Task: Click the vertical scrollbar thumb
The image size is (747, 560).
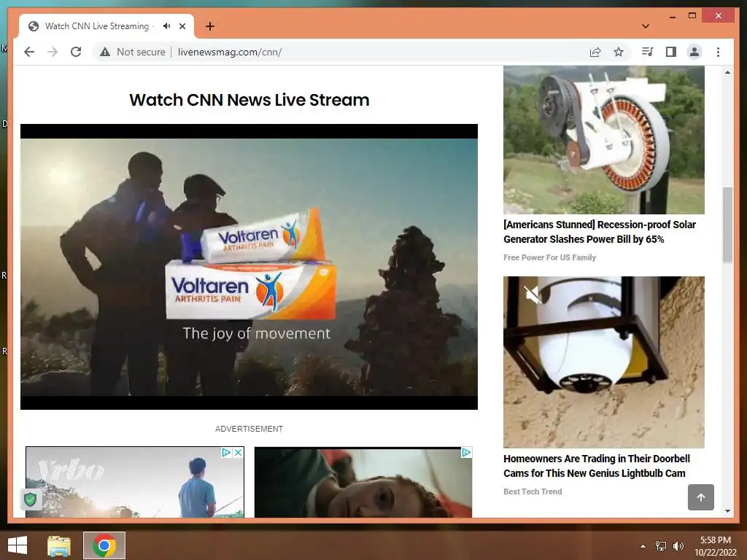Action: tap(727, 225)
